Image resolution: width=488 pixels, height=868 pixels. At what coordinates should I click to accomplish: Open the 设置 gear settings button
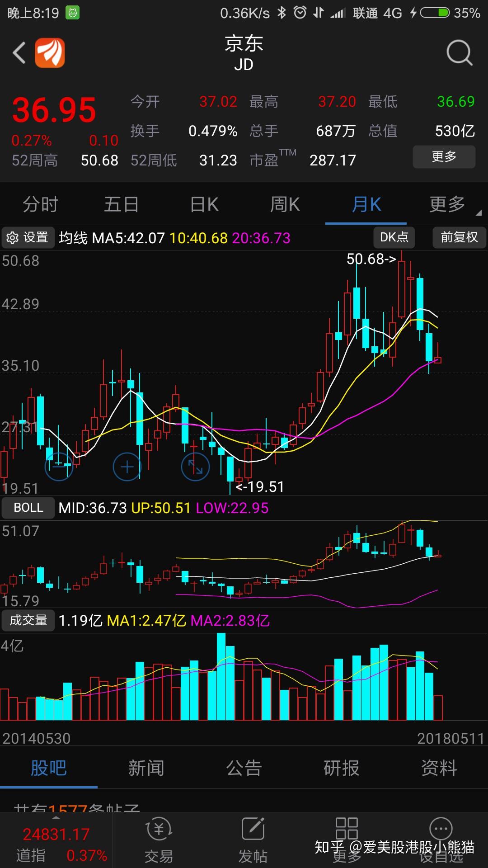click(28, 237)
